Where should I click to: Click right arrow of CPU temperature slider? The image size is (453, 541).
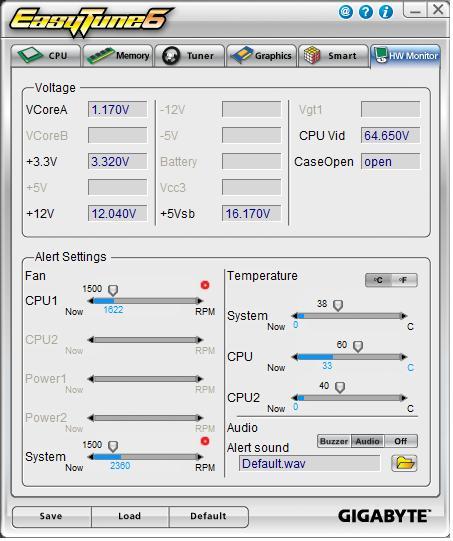(404, 357)
